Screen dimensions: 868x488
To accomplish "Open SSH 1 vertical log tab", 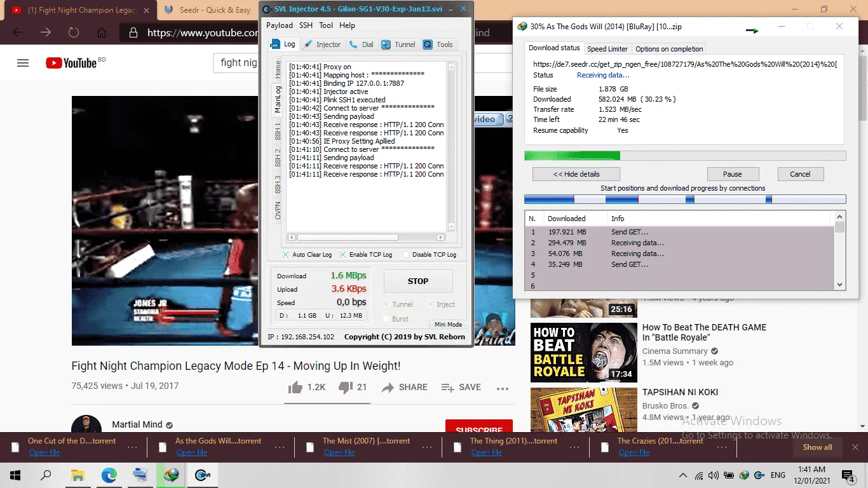I will pos(278,132).
